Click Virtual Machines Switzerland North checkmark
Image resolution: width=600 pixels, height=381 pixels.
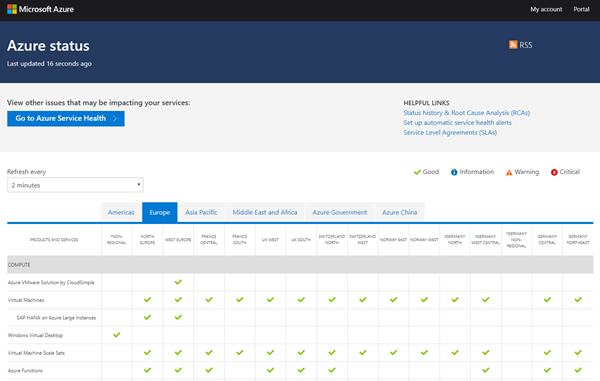[x=332, y=300]
